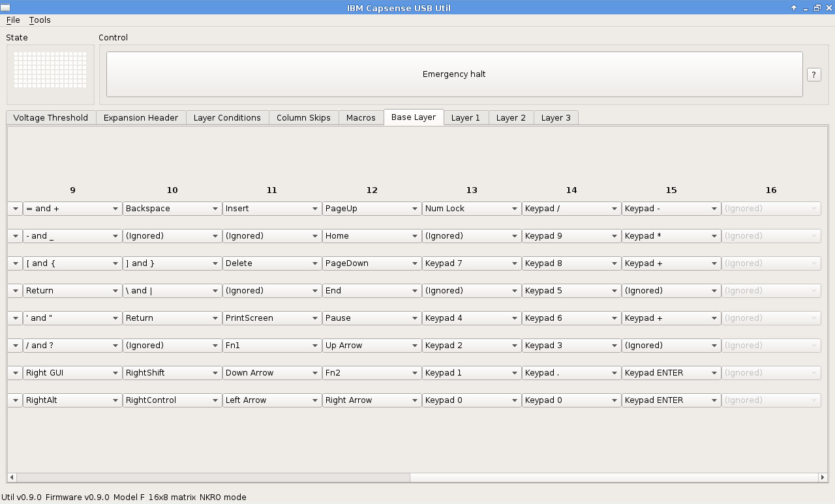Expand the Backspace key dropdown
Viewport: 835px width, 504px height.
pos(172,209)
